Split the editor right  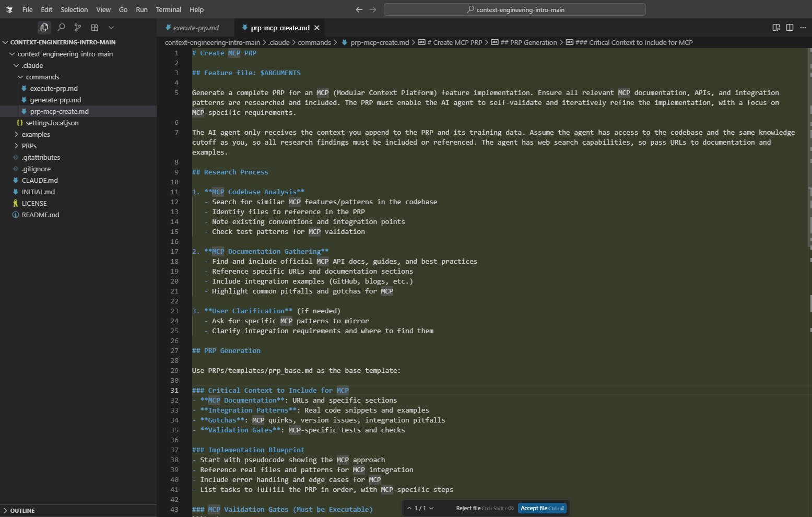point(790,27)
